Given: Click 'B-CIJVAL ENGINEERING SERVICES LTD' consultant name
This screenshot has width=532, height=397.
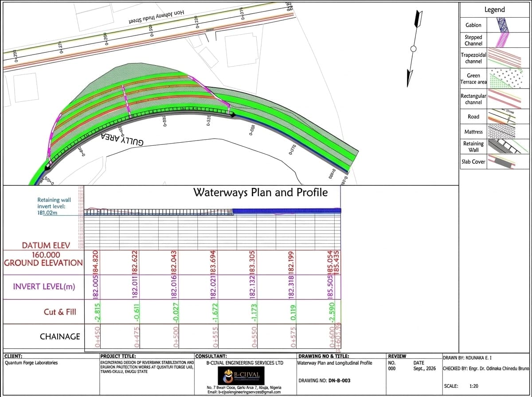Looking at the screenshot, I should point(245,363).
